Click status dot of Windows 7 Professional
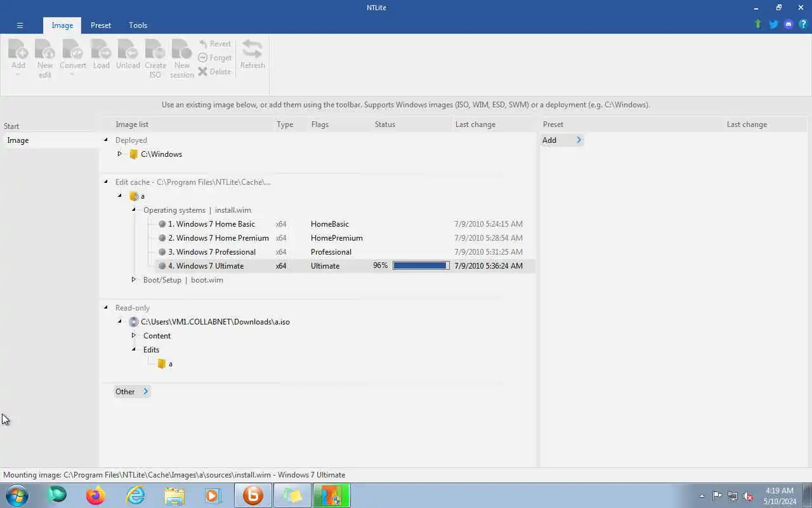Viewport: 812px width, 508px height. (162, 252)
